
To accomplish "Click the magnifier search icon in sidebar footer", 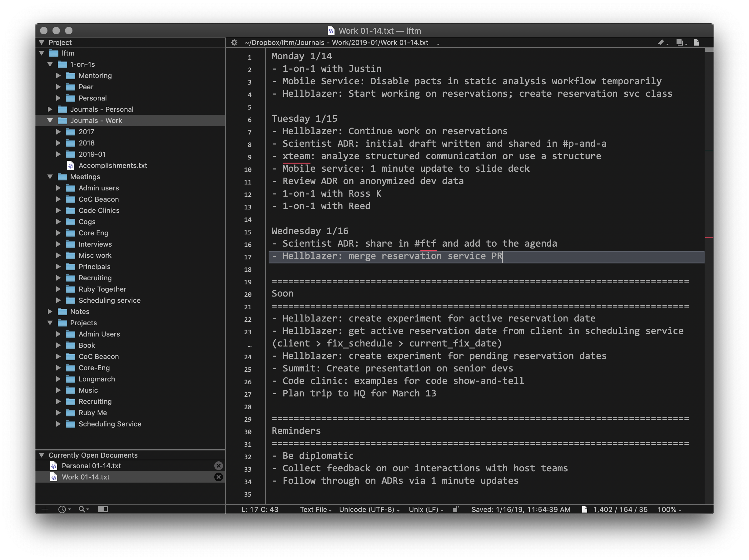I will (x=83, y=509).
